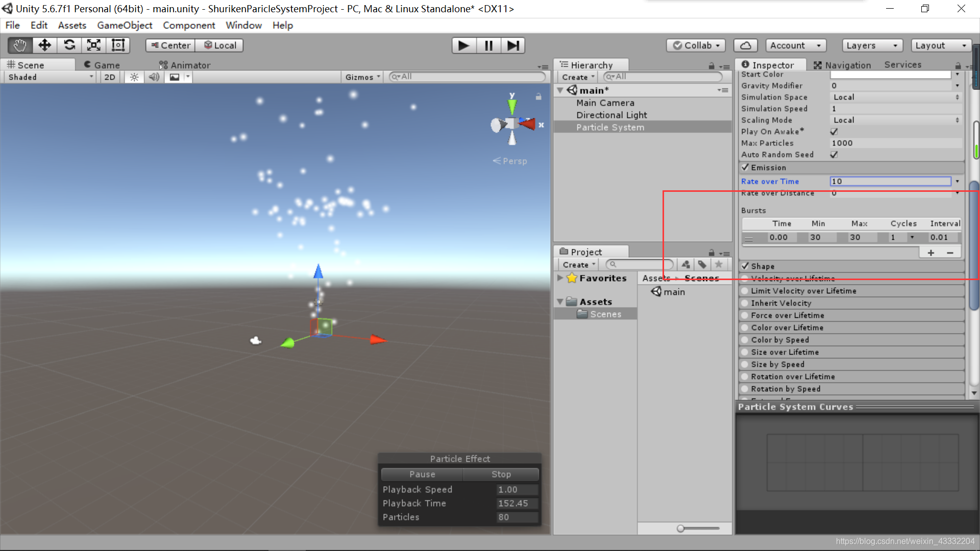Toggle Play On Awake checkbox

tap(834, 132)
